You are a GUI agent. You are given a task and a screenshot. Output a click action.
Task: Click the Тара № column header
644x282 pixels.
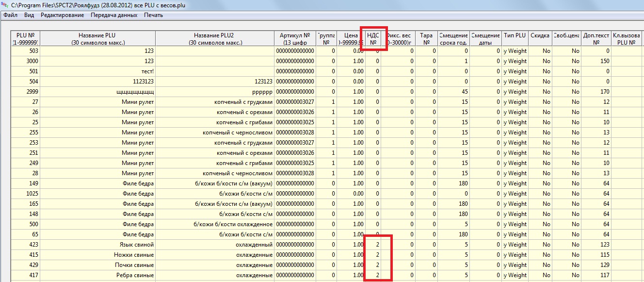426,39
